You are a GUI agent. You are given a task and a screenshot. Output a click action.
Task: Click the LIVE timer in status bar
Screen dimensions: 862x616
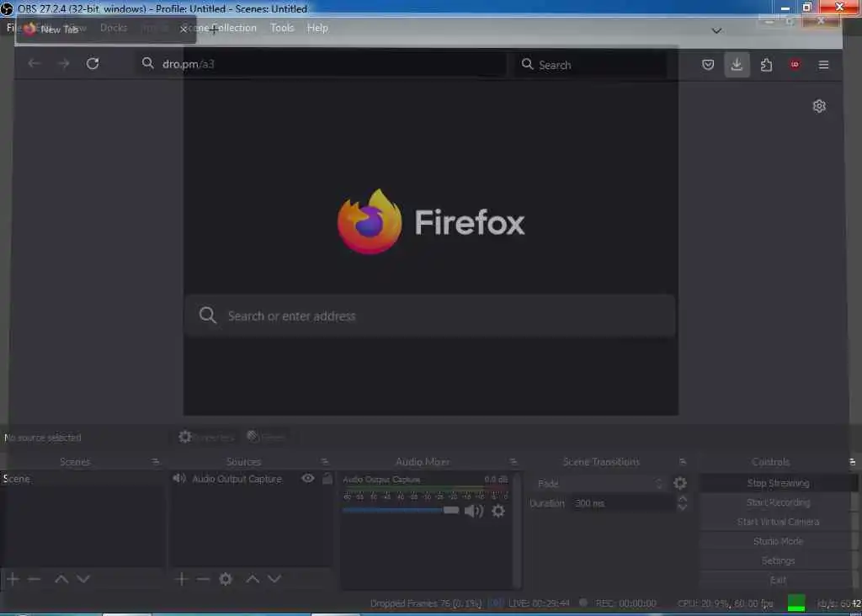(539, 603)
